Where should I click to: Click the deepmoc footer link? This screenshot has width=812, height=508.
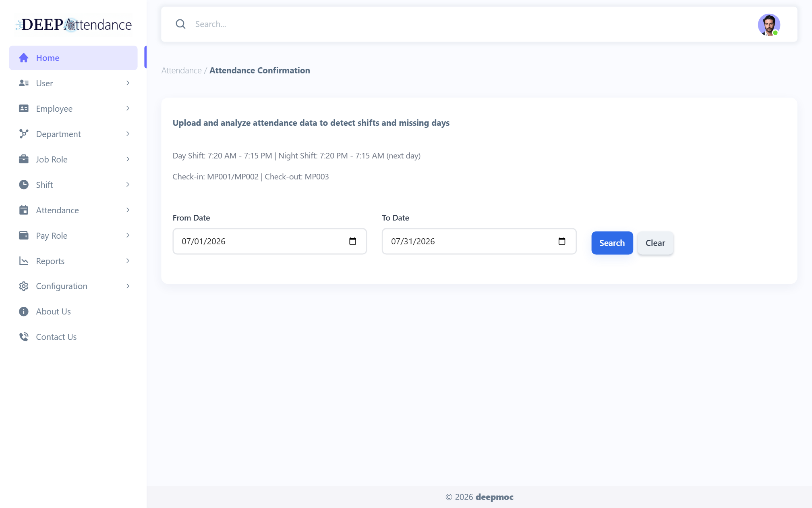494,497
